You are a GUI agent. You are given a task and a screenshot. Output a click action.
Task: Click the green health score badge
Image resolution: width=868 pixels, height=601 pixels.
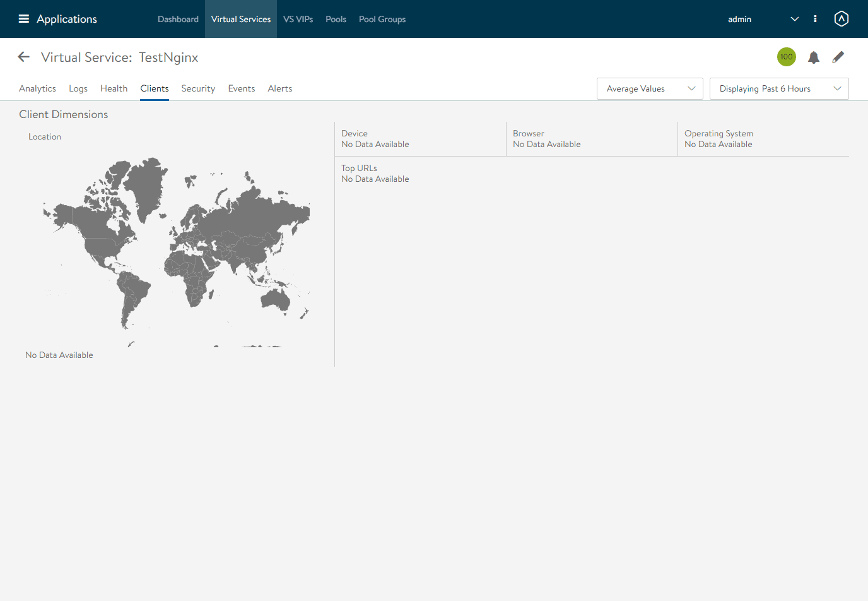(x=786, y=57)
